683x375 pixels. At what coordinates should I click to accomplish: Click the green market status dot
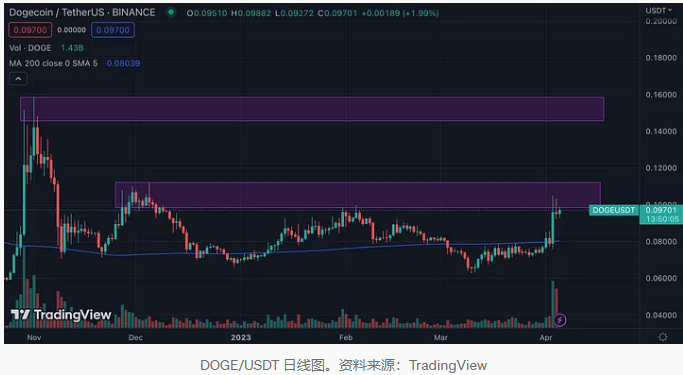click(171, 13)
